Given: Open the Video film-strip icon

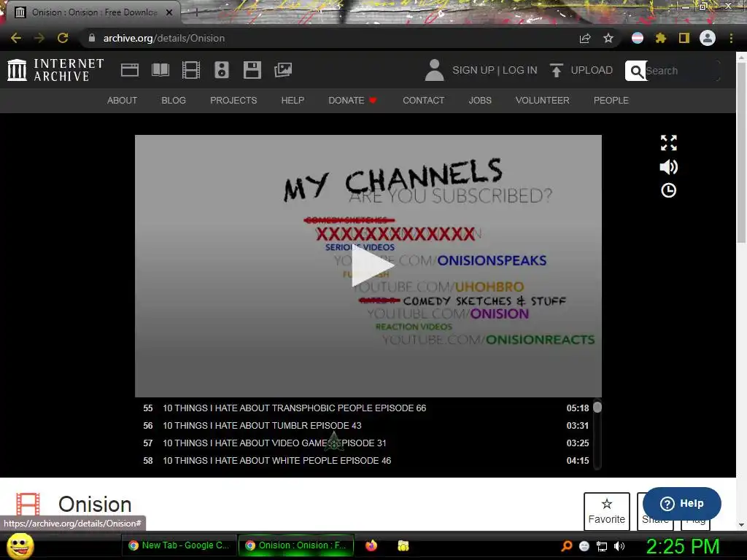Looking at the screenshot, I should point(191,70).
